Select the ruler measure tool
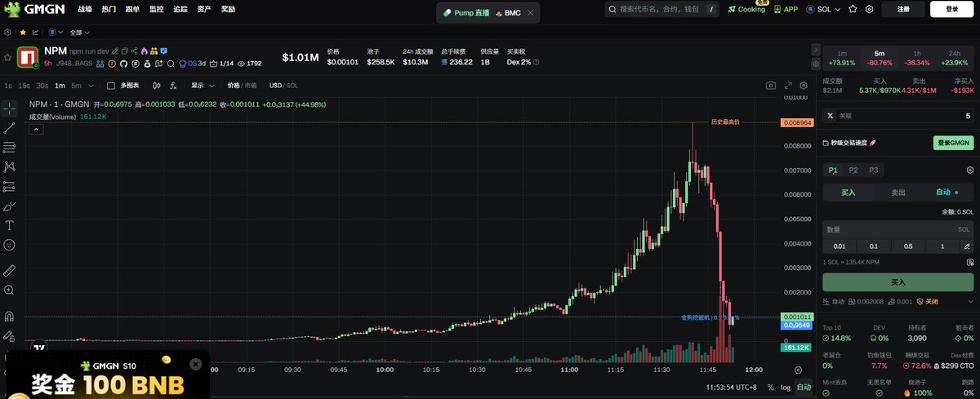The height and width of the screenshot is (399, 980). (9, 269)
